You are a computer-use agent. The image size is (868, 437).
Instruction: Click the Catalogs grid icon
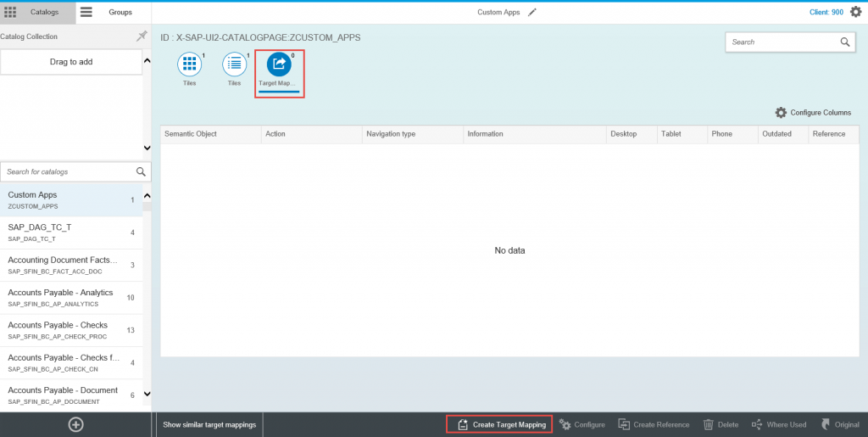[10, 12]
